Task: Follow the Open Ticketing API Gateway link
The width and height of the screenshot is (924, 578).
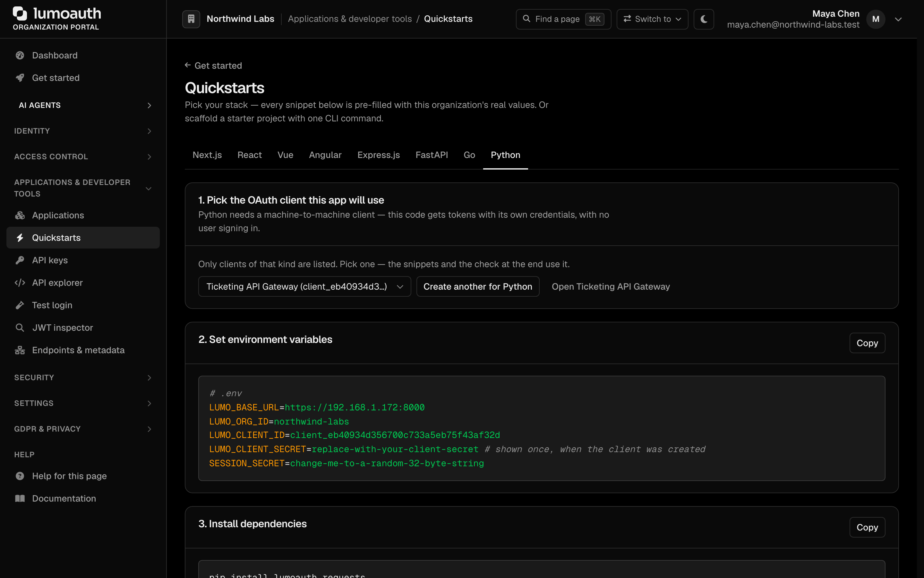Action: (611, 286)
